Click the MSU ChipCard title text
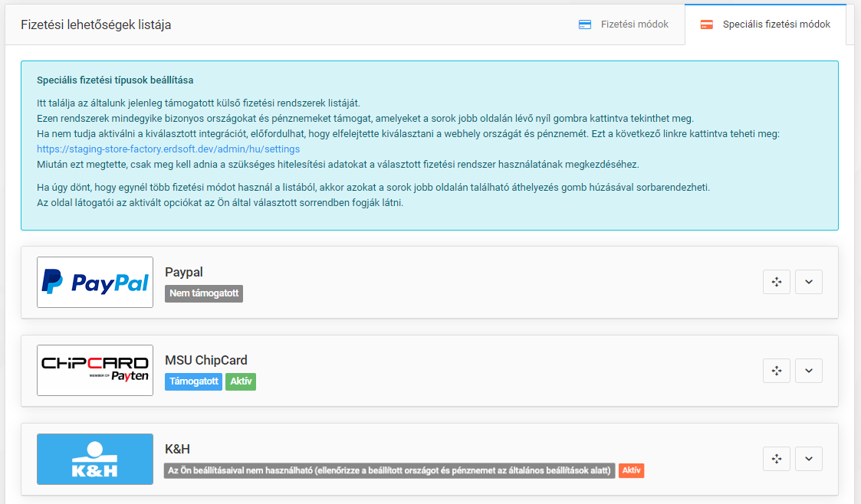 click(206, 360)
